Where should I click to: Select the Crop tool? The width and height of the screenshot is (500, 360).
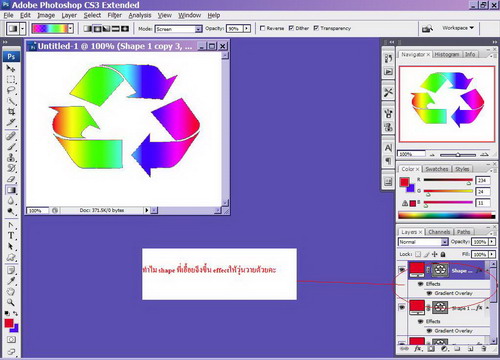[11, 112]
